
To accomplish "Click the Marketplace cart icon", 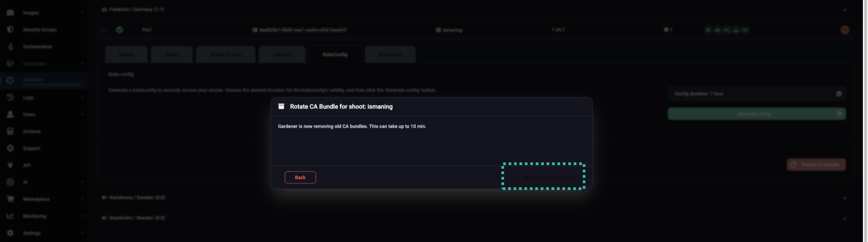I will tap(10, 199).
